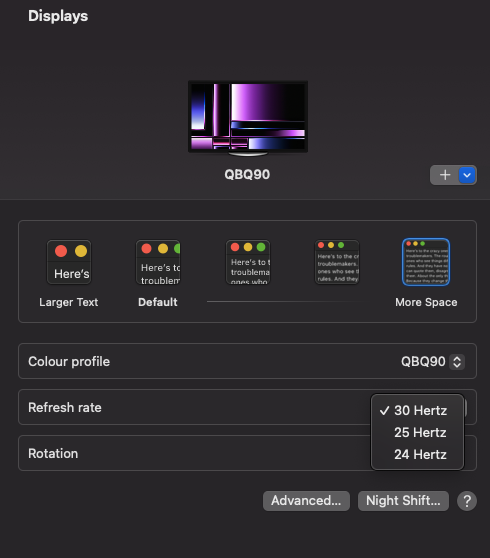Open the Advanced… settings
The image size is (490, 558).
[x=306, y=501]
